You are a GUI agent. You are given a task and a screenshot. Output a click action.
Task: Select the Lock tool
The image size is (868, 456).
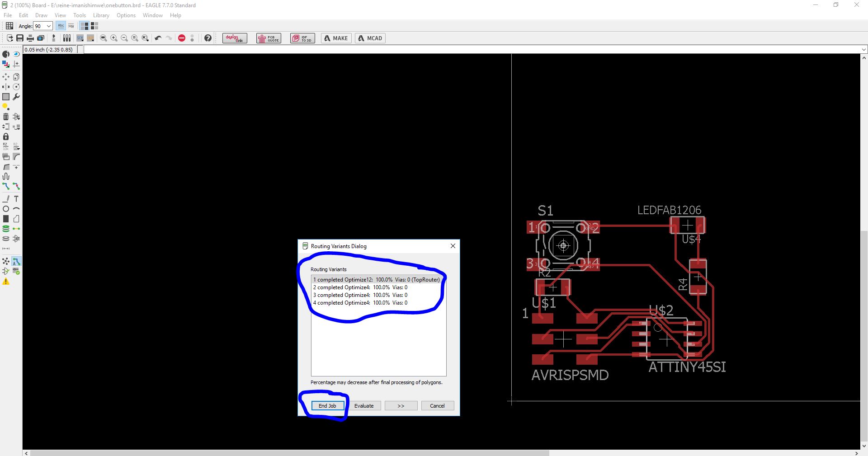[x=6, y=136]
